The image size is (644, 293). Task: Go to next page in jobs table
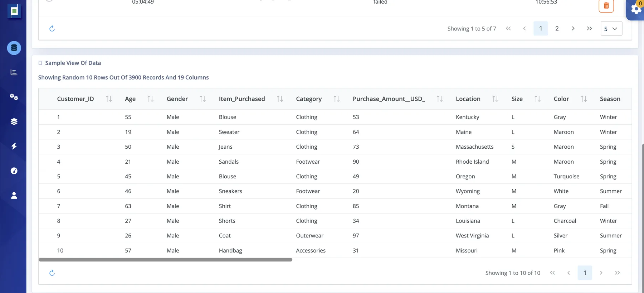[x=573, y=29]
